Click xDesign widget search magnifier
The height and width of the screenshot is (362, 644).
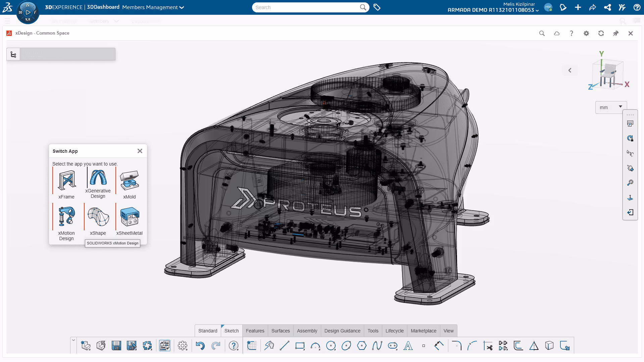tap(542, 33)
